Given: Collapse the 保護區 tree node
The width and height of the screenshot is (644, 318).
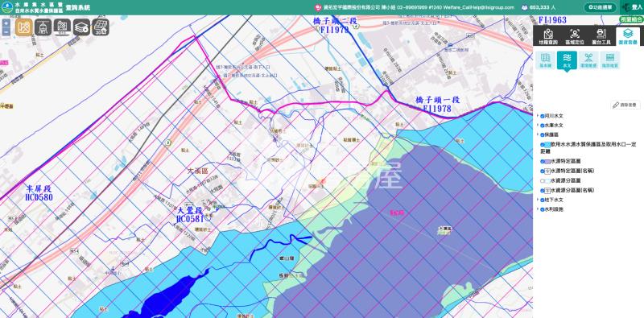Looking at the screenshot, I should pos(538,134).
